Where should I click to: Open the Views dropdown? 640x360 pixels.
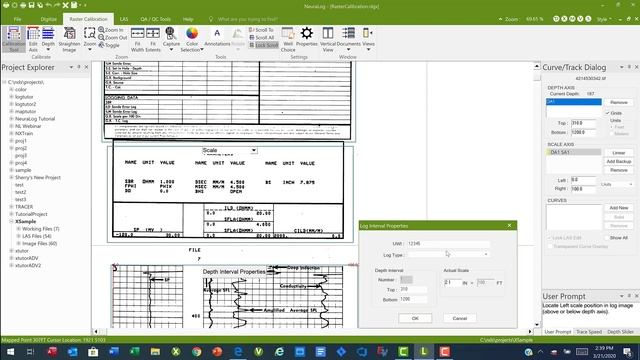tap(368, 39)
